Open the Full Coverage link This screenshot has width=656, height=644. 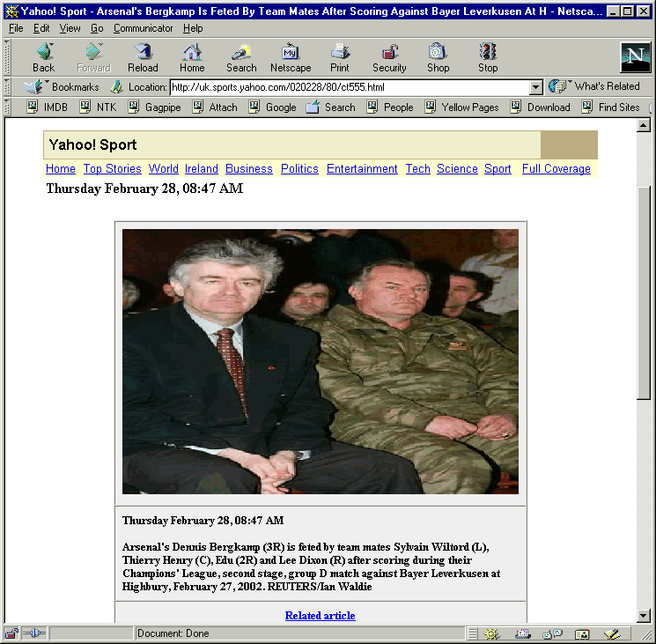click(x=556, y=168)
